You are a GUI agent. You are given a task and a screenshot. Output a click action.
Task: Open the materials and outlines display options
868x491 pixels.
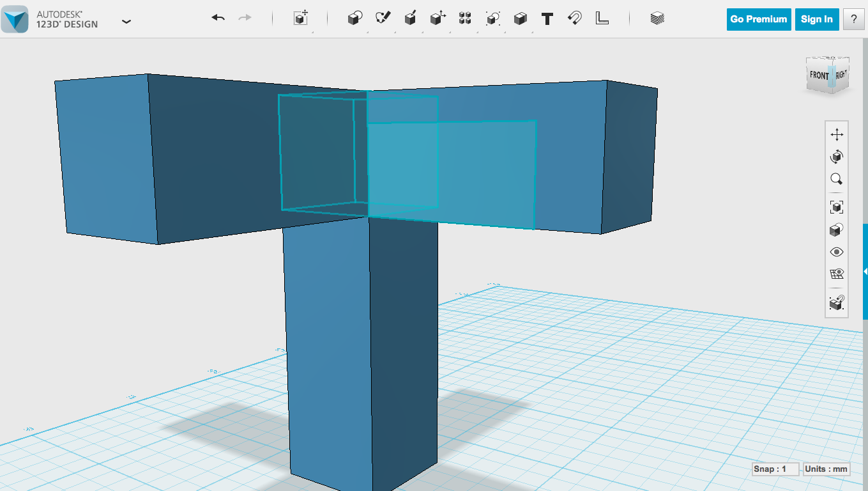(x=837, y=230)
